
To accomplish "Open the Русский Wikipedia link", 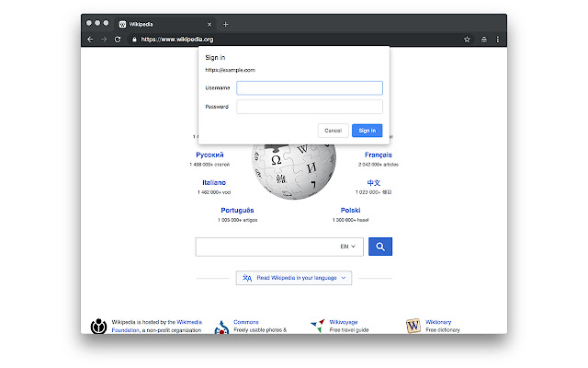I will pyautogui.click(x=209, y=155).
